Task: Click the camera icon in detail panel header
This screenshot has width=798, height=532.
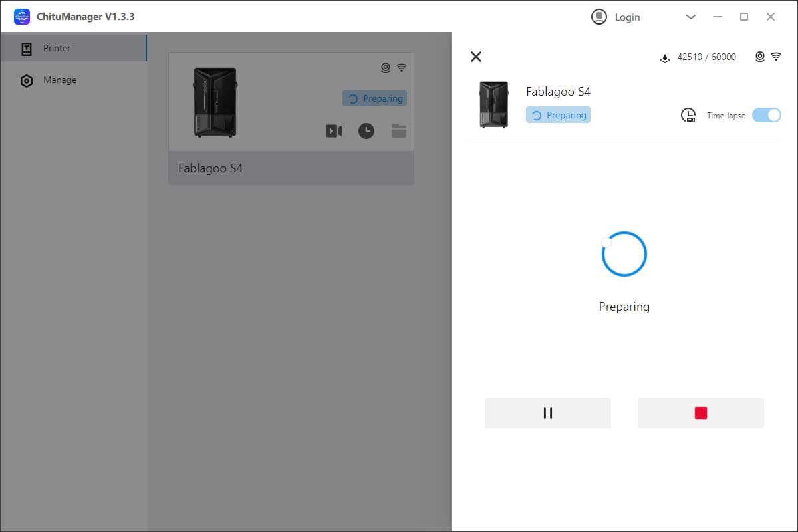Action: pos(760,57)
